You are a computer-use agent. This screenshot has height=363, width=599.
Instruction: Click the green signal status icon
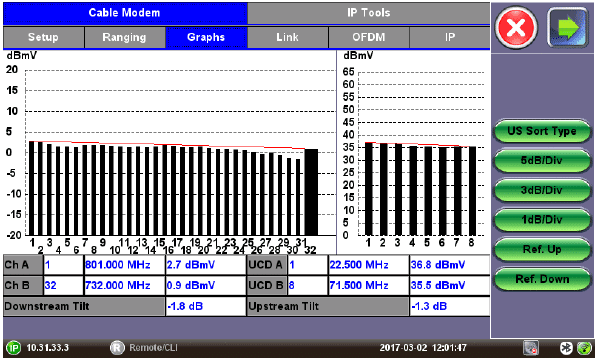584,348
